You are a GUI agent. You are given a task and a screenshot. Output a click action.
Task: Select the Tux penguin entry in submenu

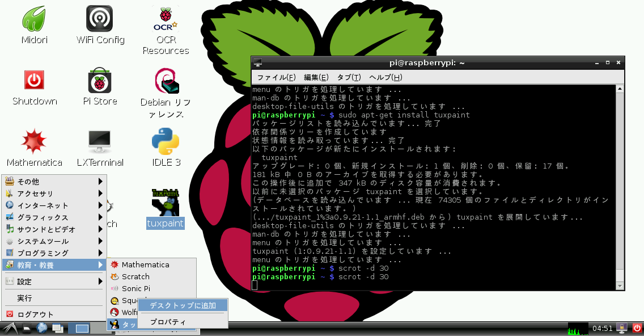coord(122,325)
